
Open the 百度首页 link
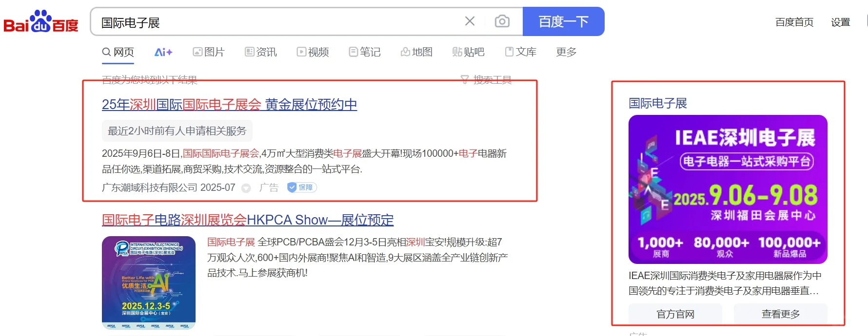click(x=794, y=22)
